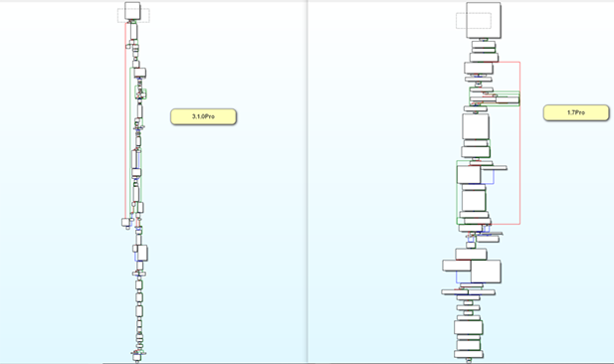The image size is (614, 364).
Task: Click the topmost node of the 3.1.0Pro graph
Action: (132, 11)
